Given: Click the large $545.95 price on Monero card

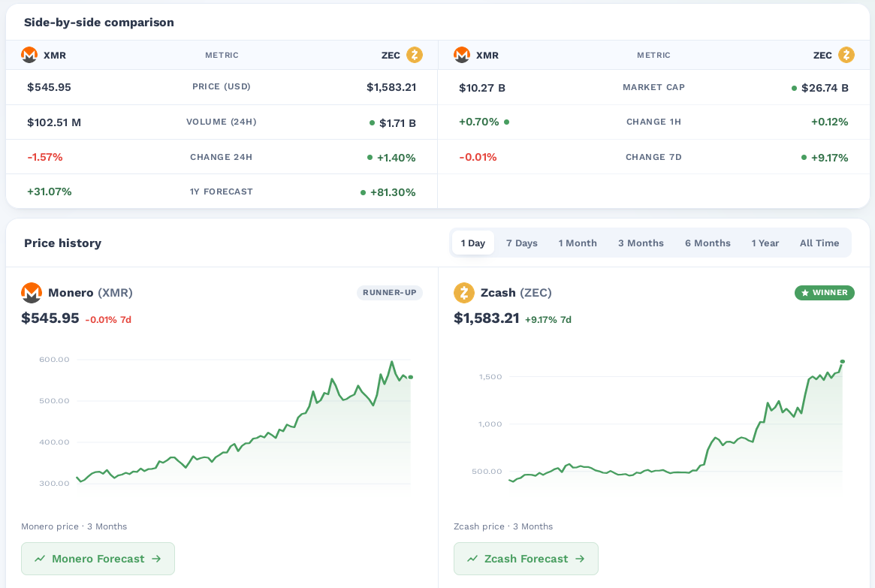Looking at the screenshot, I should click(x=50, y=318).
